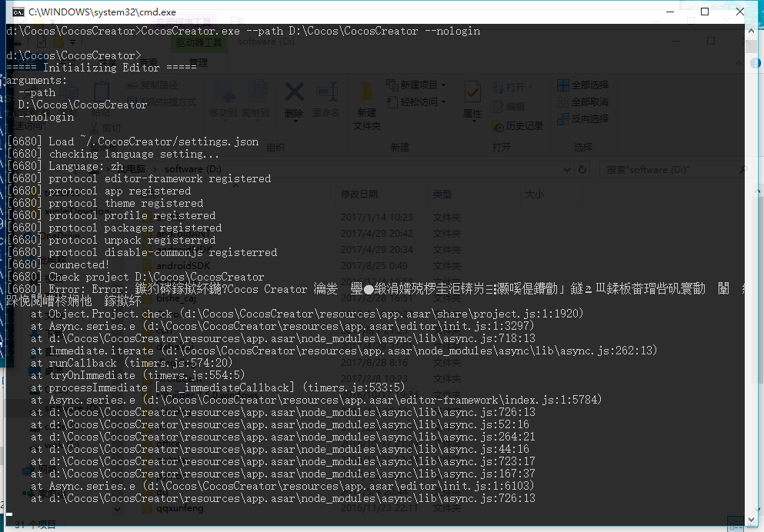Click Select none (全部取消) in Explorer
Image resolution: width=764 pixels, height=532 pixels.
coord(582,101)
